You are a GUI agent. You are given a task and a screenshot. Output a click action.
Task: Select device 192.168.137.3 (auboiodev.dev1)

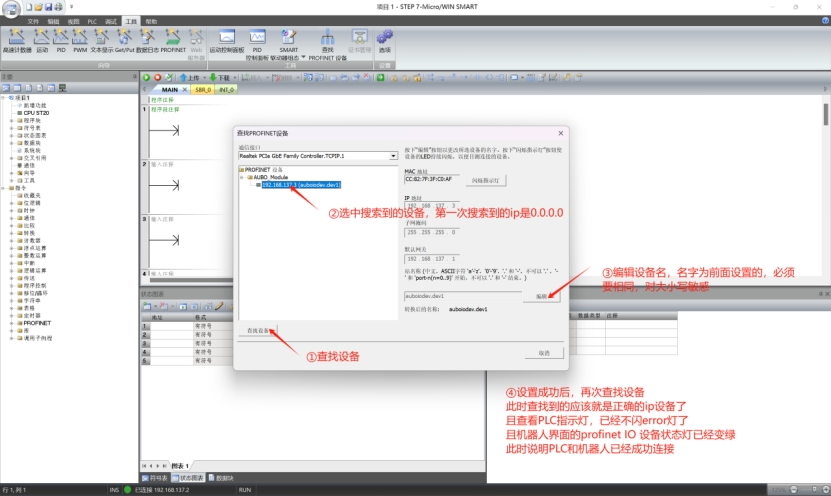coord(301,185)
